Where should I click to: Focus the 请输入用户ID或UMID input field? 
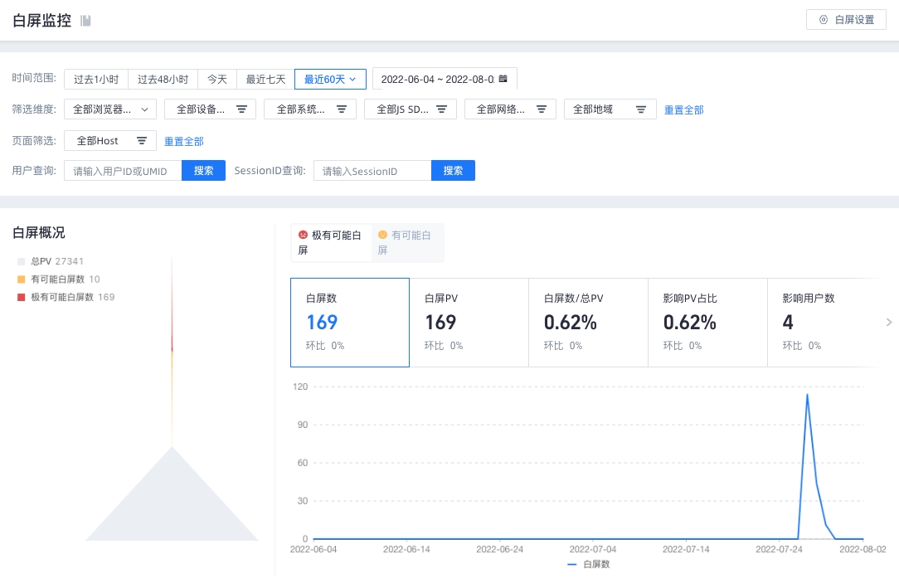tap(123, 171)
